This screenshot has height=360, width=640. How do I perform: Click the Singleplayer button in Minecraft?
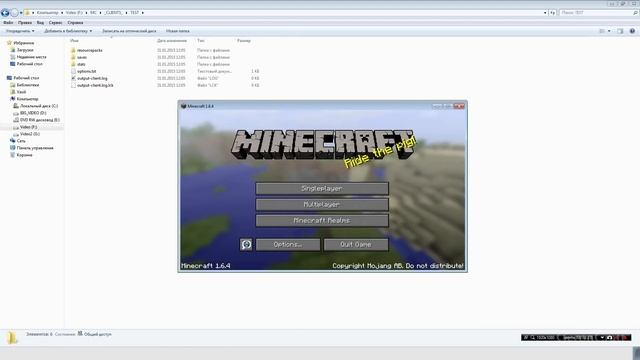pos(322,189)
